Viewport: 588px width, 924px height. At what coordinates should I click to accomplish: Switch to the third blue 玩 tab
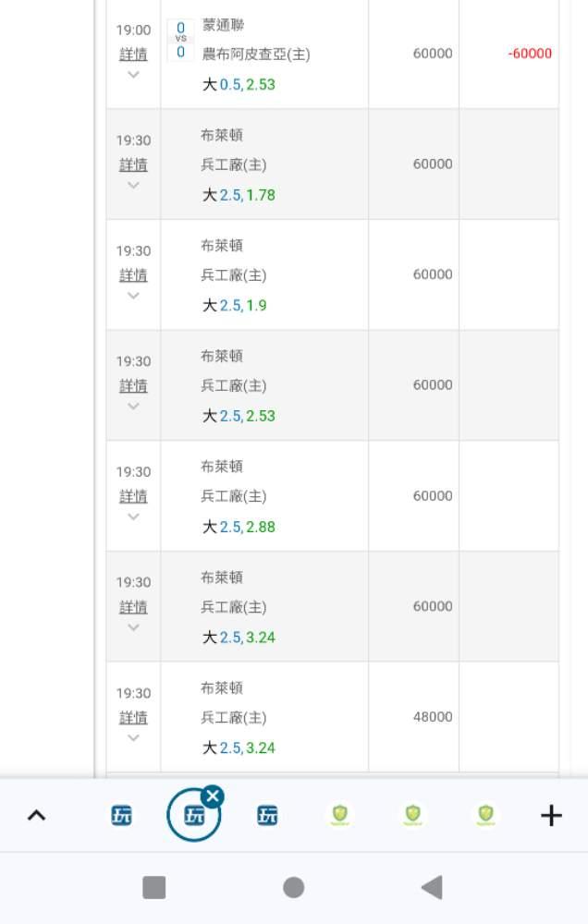coord(267,816)
